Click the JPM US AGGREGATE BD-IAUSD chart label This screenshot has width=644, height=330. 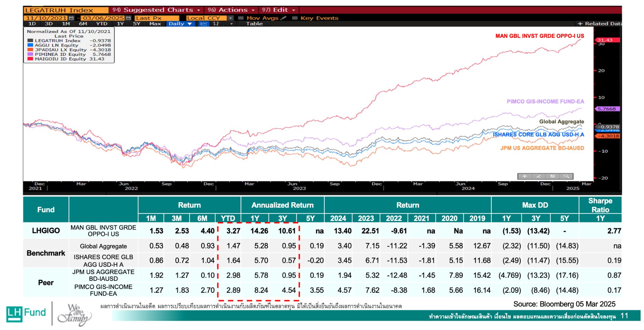542,148
